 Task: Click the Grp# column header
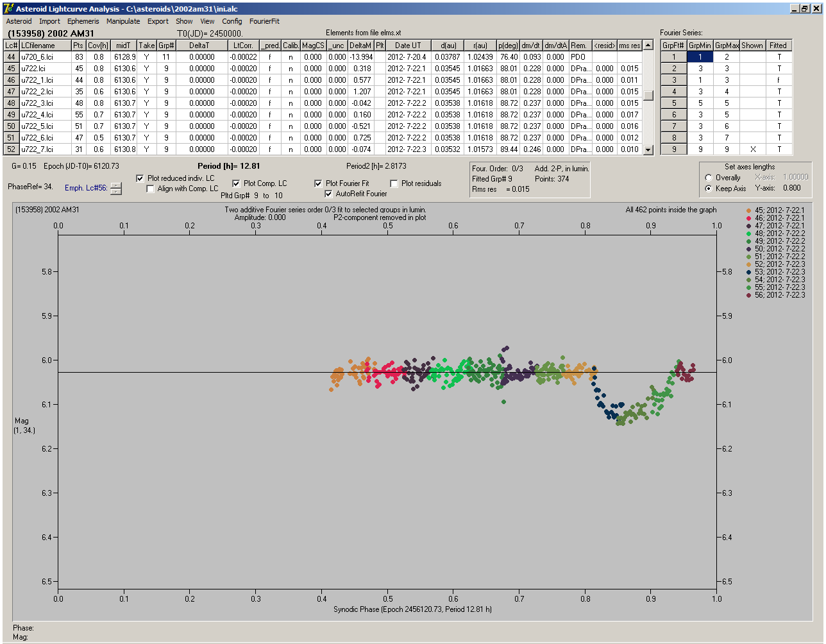[166, 46]
